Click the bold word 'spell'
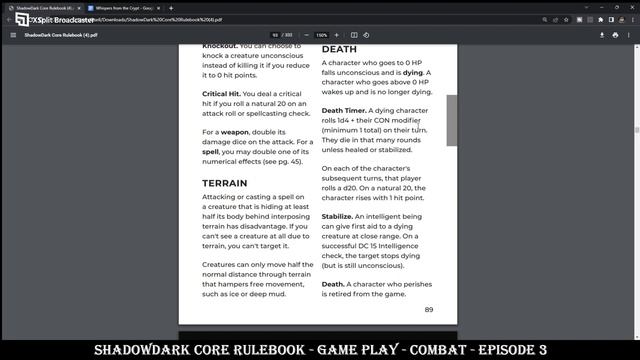 point(210,152)
